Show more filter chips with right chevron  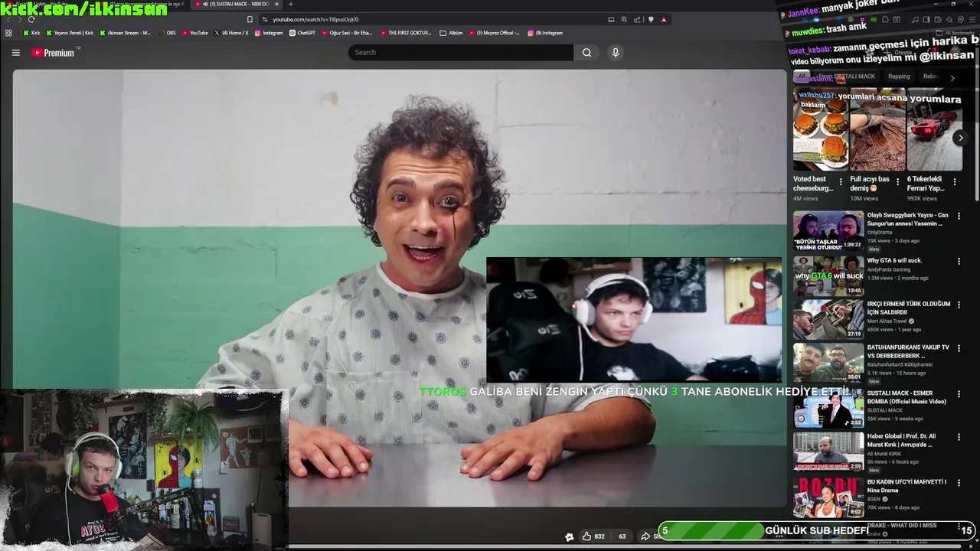952,77
